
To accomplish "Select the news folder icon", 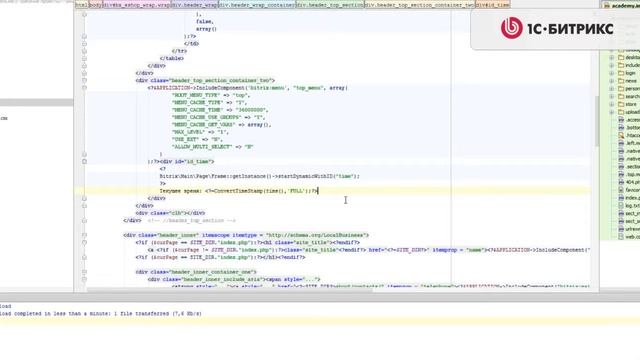I will 621,81.
